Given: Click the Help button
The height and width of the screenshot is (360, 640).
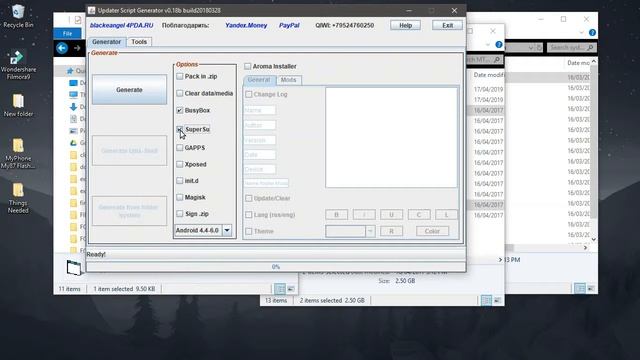Looking at the screenshot, I should click(x=405, y=25).
